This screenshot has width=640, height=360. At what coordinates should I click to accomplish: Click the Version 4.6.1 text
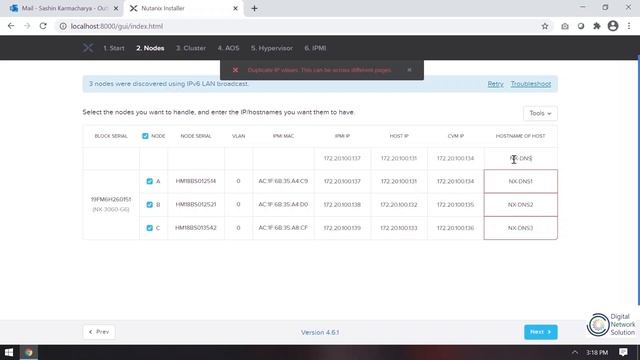(x=320, y=333)
